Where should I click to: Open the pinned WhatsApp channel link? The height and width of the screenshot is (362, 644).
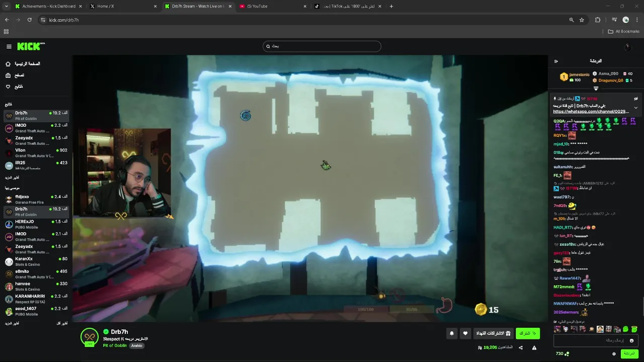tap(591, 112)
